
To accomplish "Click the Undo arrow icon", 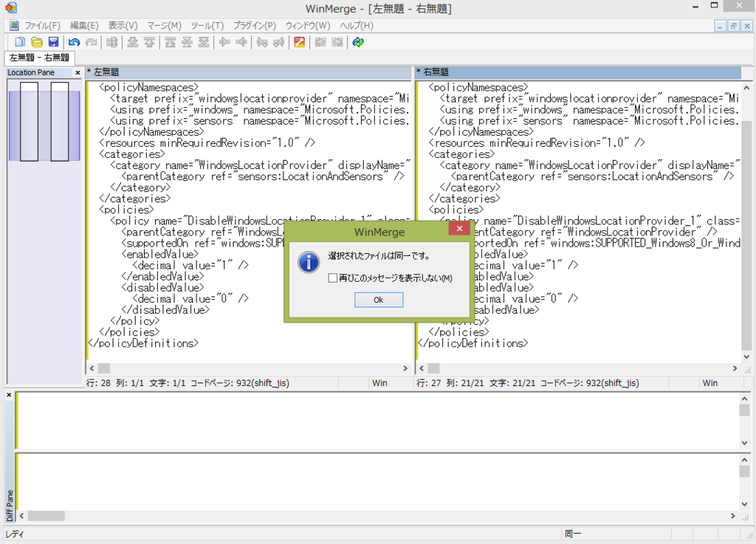I will tap(75, 42).
